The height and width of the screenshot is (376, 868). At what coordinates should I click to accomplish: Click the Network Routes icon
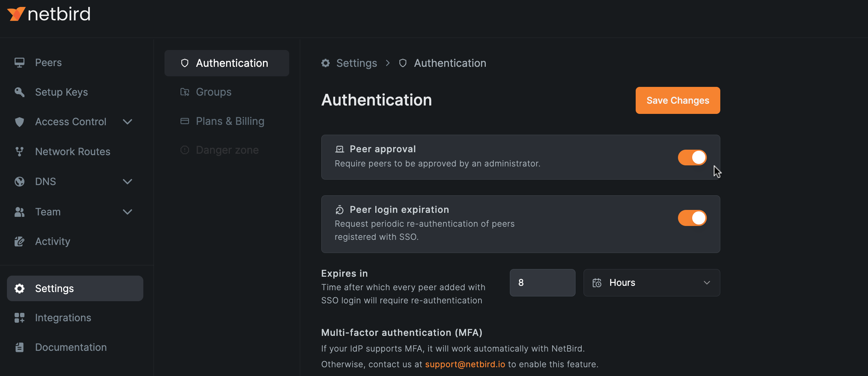(x=19, y=151)
